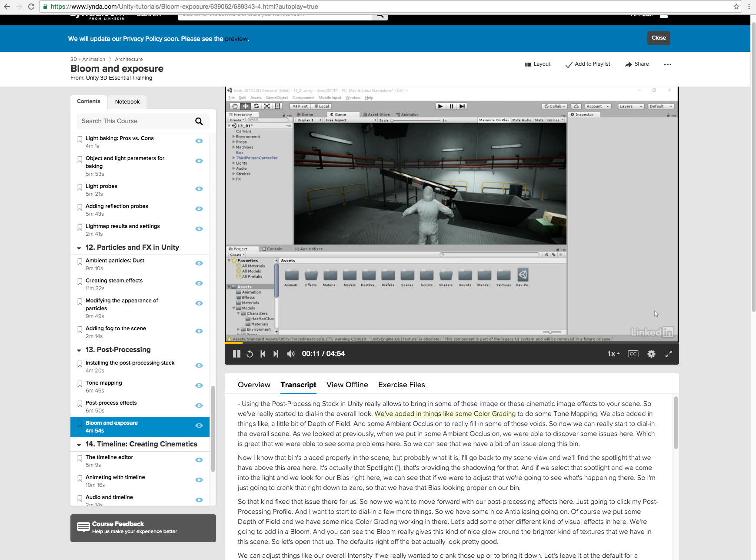Collapse chapter 12. Particles and FX in Unity
This screenshot has width=756, height=560.
[x=79, y=248]
